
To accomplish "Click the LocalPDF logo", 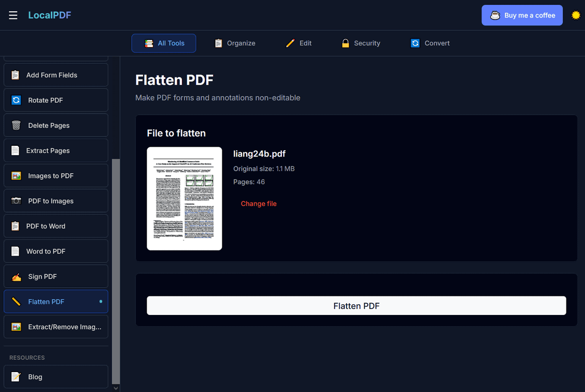I will (50, 15).
